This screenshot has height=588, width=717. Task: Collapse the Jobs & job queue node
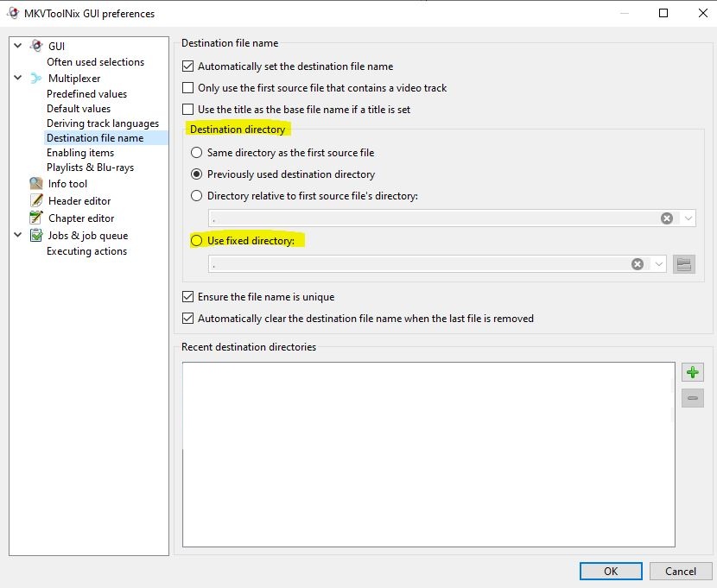point(18,236)
